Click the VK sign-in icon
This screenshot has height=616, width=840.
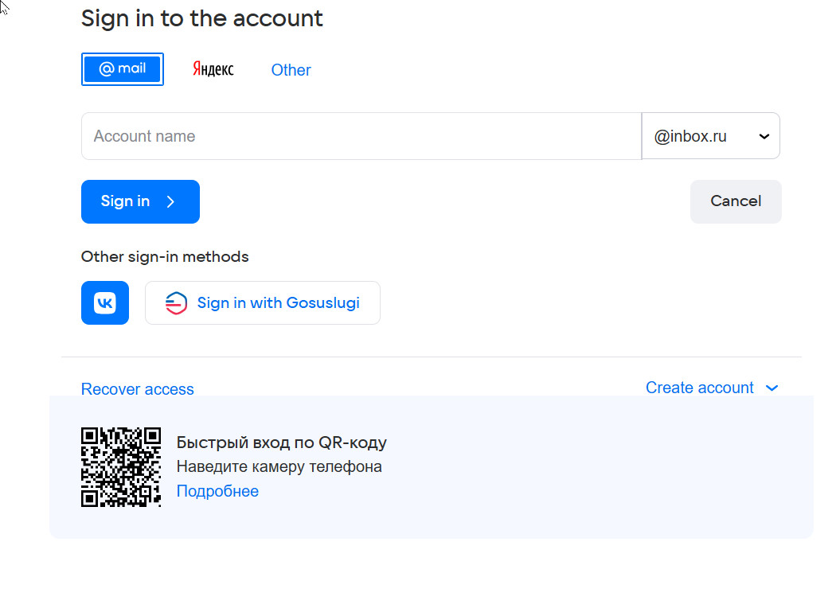[105, 303]
